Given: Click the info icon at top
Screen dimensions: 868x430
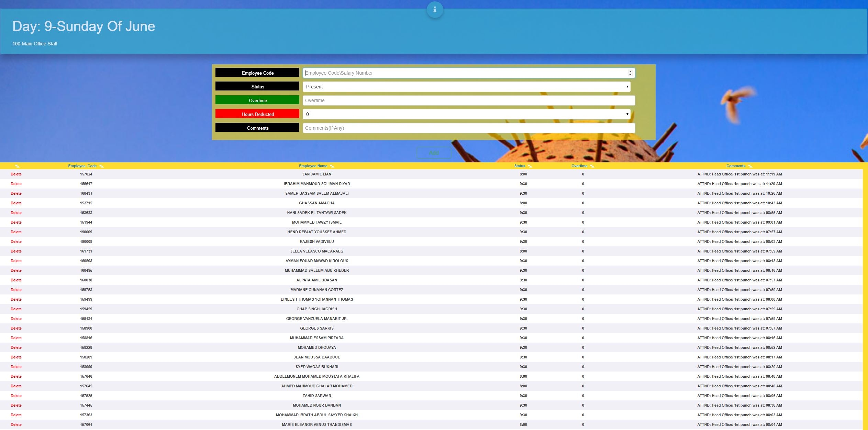Looking at the screenshot, I should [435, 10].
